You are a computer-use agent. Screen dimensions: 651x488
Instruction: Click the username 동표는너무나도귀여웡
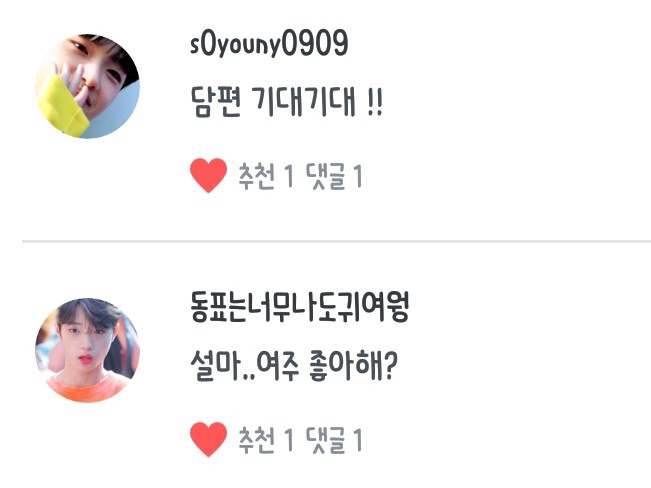point(300,307)
